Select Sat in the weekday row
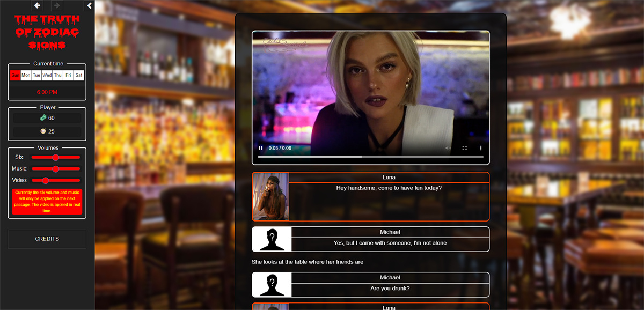 (x=79, y=76)
